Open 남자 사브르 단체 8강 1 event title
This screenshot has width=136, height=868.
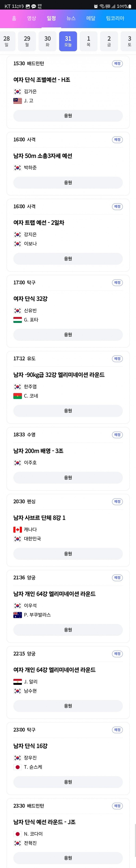[39, 518]
